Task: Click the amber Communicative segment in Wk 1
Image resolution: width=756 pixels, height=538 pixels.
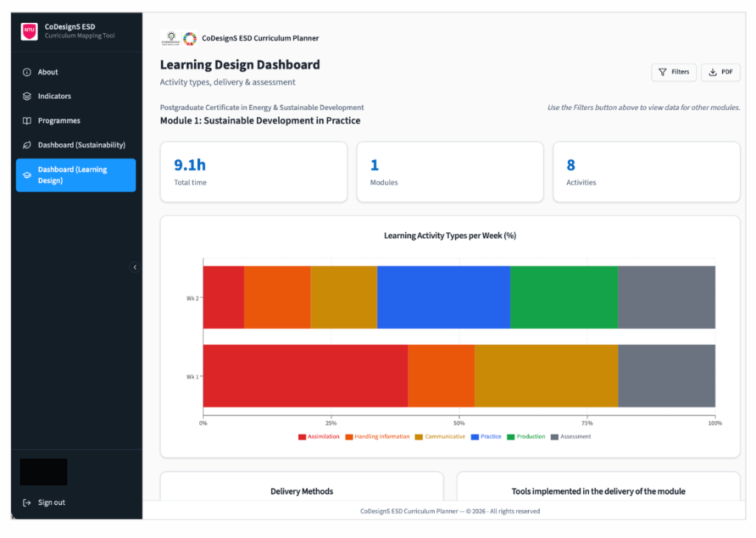Action: 546,376
